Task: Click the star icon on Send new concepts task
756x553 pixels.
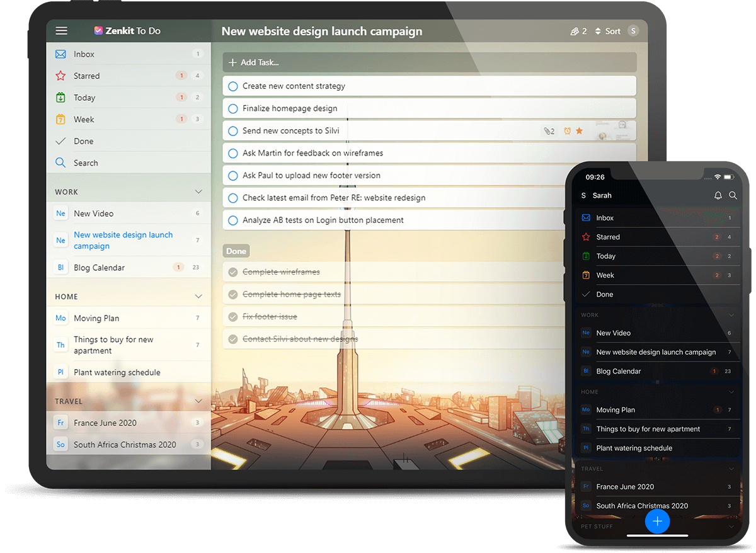Action: (x=580, y=131)
